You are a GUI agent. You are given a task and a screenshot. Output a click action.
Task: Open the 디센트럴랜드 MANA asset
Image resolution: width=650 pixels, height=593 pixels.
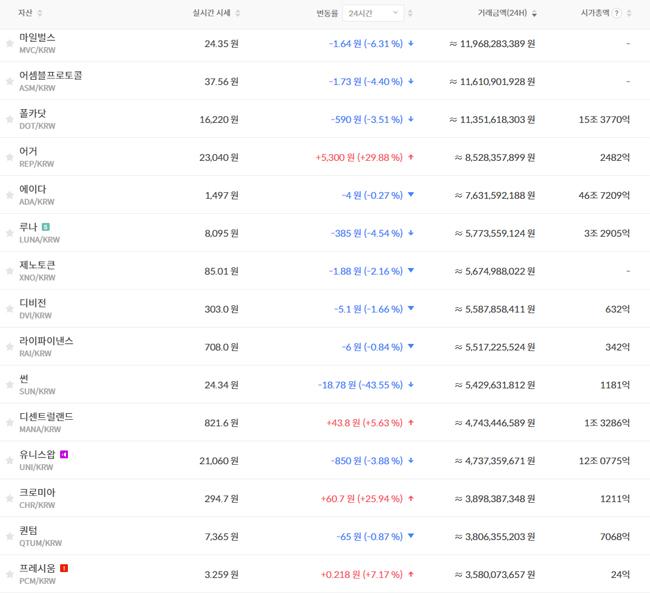pos(46,417)
